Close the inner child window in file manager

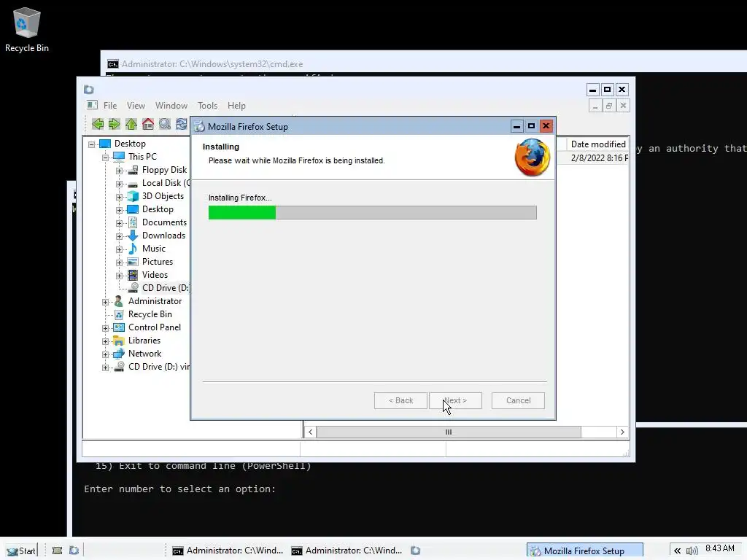pyautogui.click(x=623, y=106)
